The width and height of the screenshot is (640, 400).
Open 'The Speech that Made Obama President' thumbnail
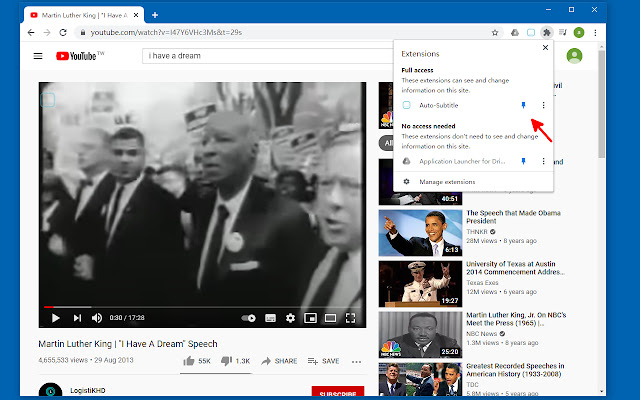coord(420,233)
